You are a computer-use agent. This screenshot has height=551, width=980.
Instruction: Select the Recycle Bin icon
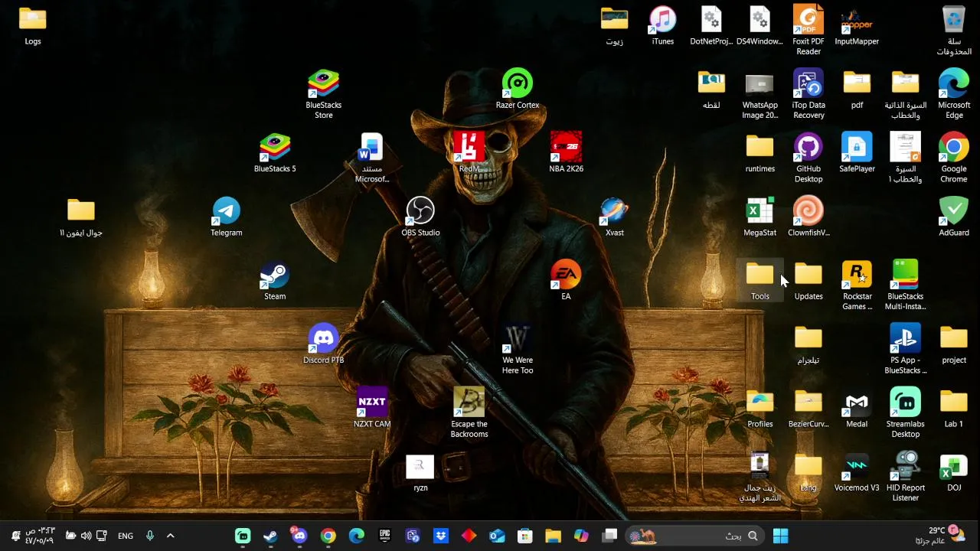(954, 31)
